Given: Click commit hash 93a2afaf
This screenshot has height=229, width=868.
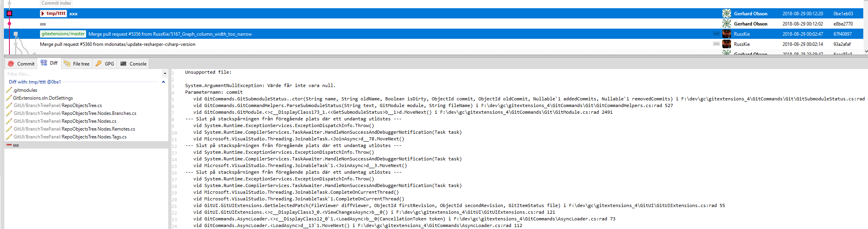Looking at the screenshot, I should point(842,44).
